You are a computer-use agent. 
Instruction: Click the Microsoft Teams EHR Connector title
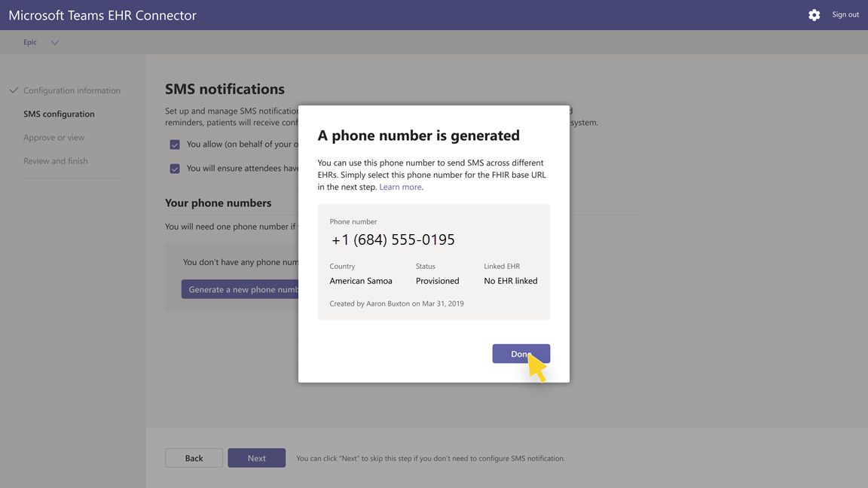pyautogui.click(x=102, y=16)
